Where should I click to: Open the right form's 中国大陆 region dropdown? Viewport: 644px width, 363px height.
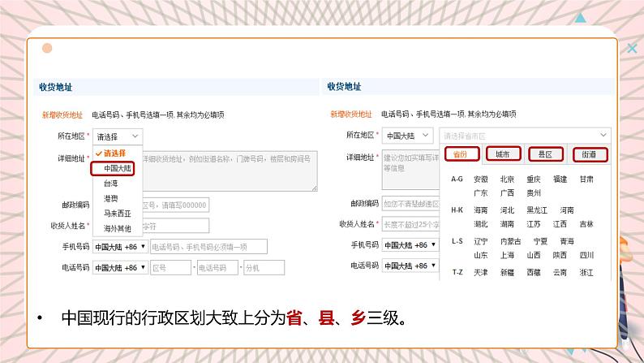click(x=407, y=136)
